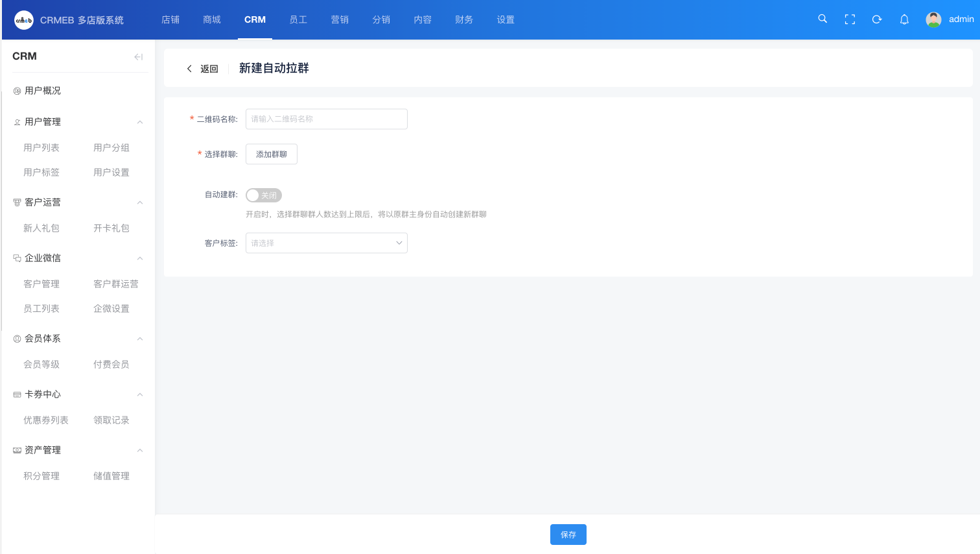Open the 内容 top menu

(x=423, y=19)
